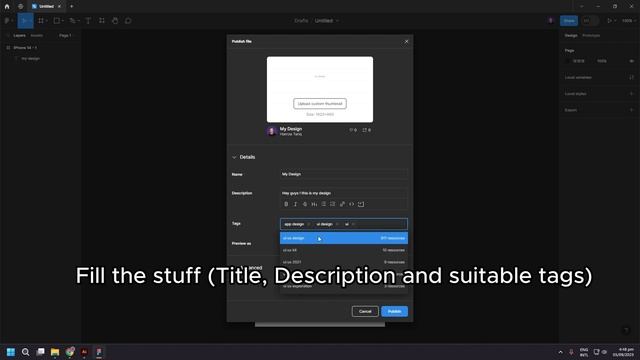Select the Frame tool
The image size is (640, 360).
pos(42,20)
